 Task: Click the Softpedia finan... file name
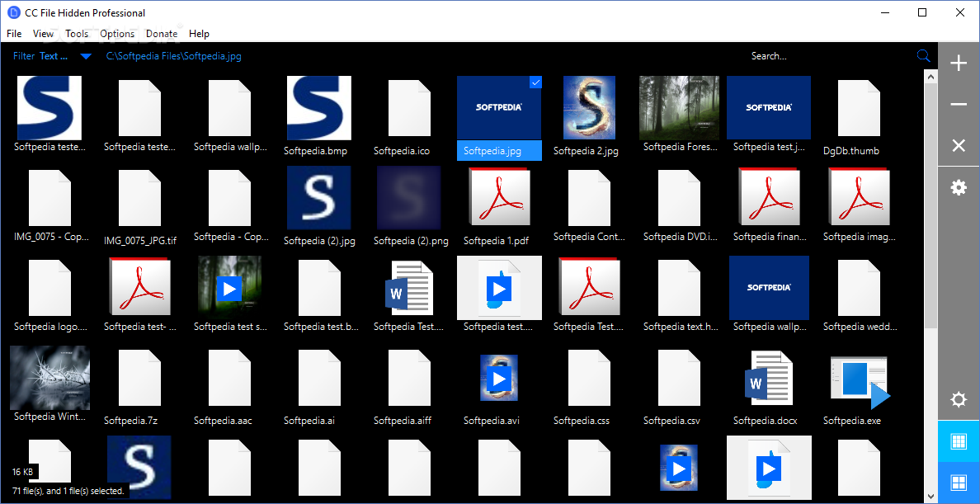[770, 237]
